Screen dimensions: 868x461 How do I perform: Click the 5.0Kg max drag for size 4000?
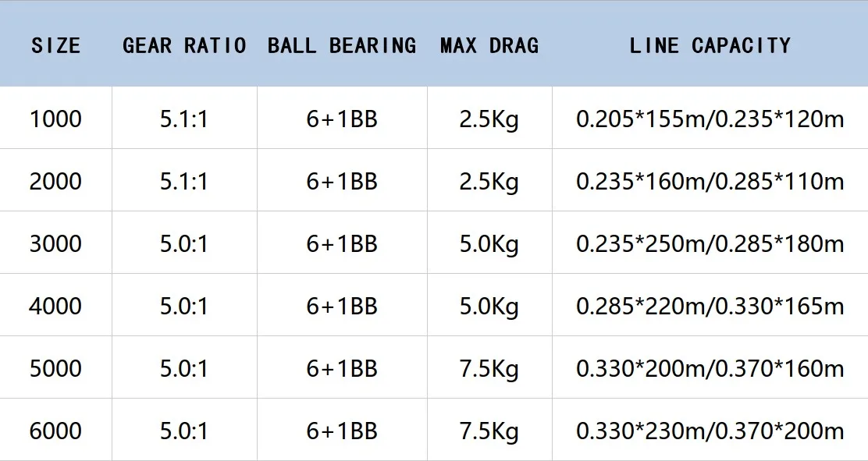coord(489,306)
